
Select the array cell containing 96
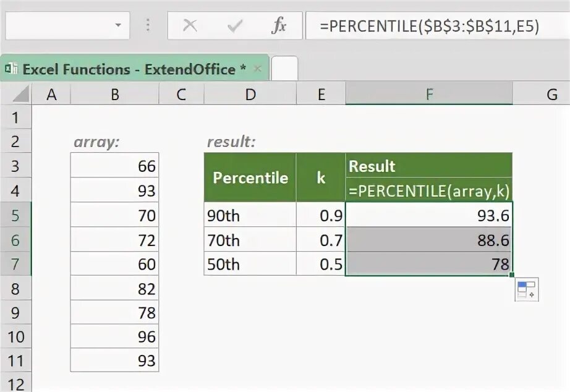pos(114,337)
